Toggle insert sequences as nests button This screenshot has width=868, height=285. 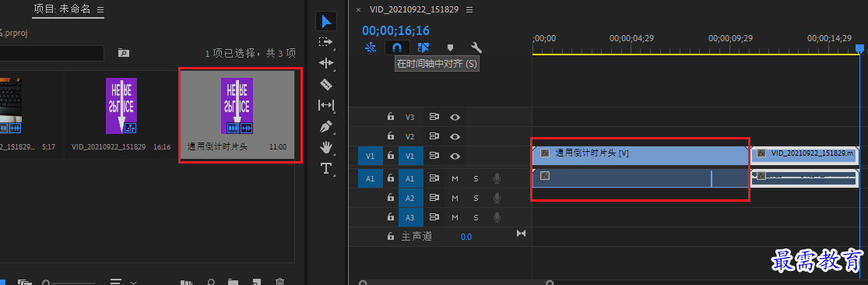(371, 47)
